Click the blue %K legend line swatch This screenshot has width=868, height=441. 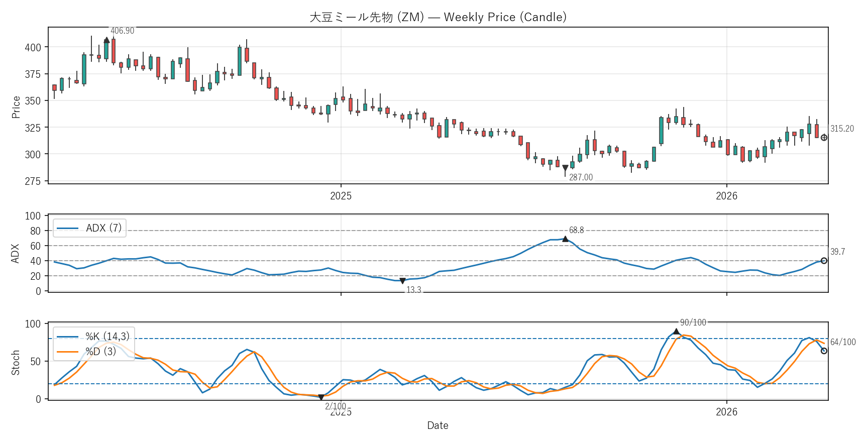[68, 337]
